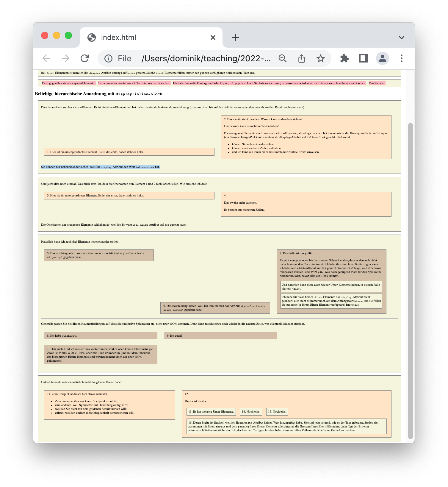Viewport: 448px width, 487px height.
Task: Open the zoom-out magnifier in the address bar
Action: click(x=283, y=58)
